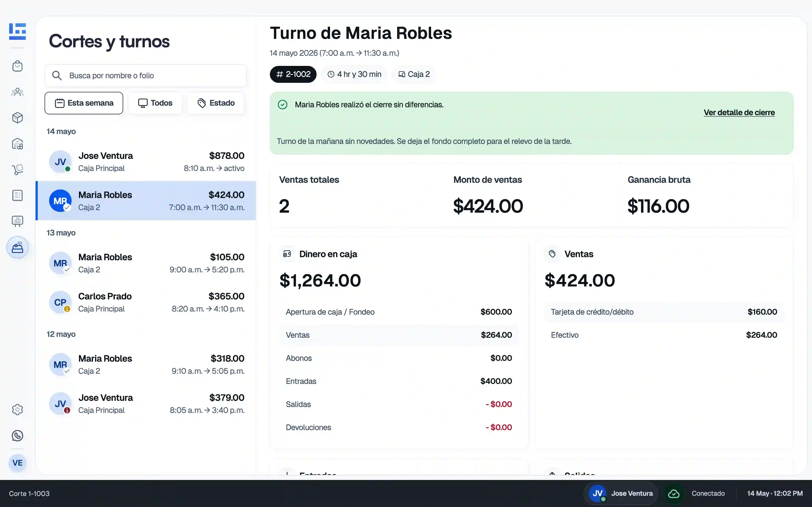Open the hand truck purchases icon
Image resolution: width=812 pixels, height=507 pixels.
click(17, 169)
